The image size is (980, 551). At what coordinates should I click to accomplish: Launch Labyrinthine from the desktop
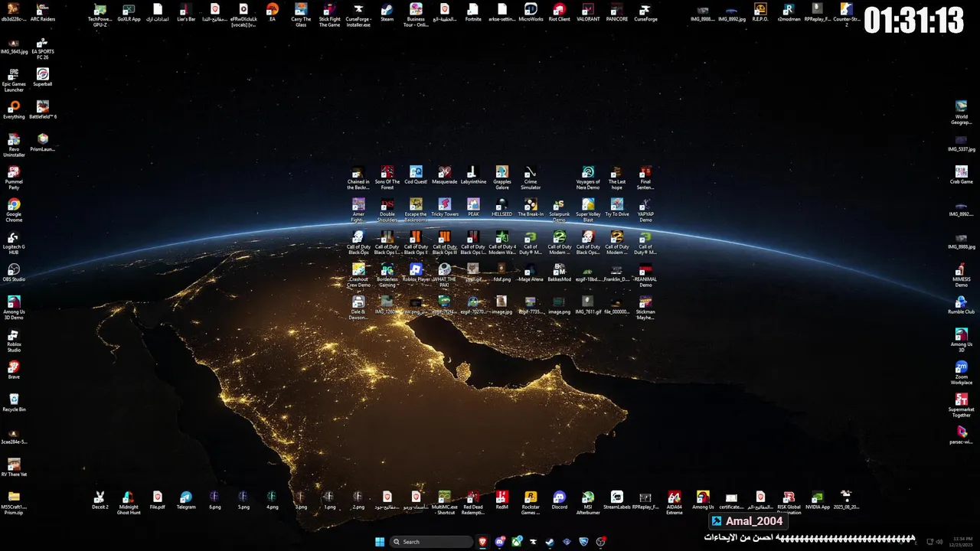click(473, 175)
